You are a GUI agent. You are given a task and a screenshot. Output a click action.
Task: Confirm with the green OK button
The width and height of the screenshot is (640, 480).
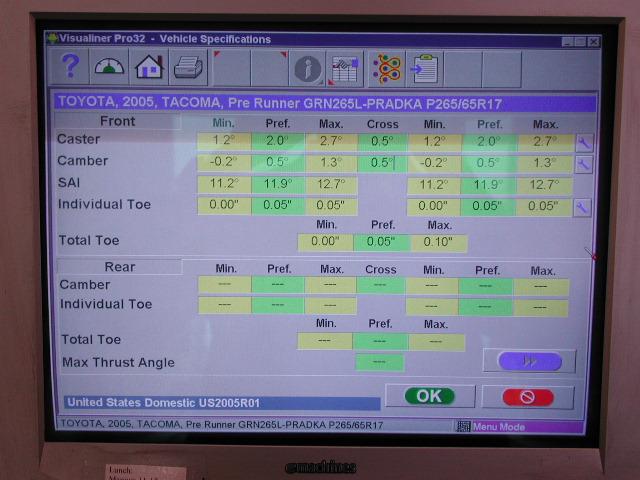point(430,396)
